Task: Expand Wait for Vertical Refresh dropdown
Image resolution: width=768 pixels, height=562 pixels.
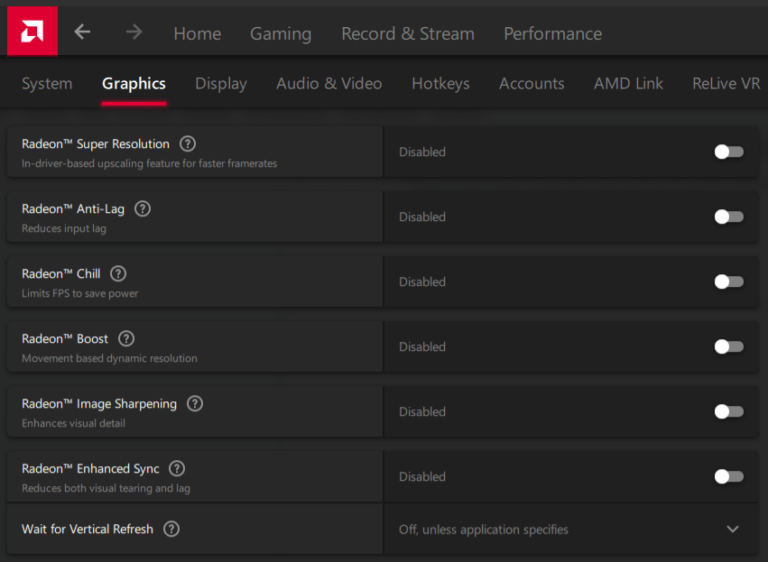Action: pos(571,529)
